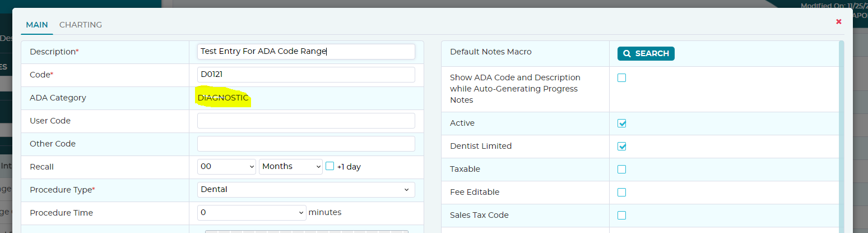The image size is (868, 233).
Task: Click the Procedure Type label
Action: pos(62,190)
